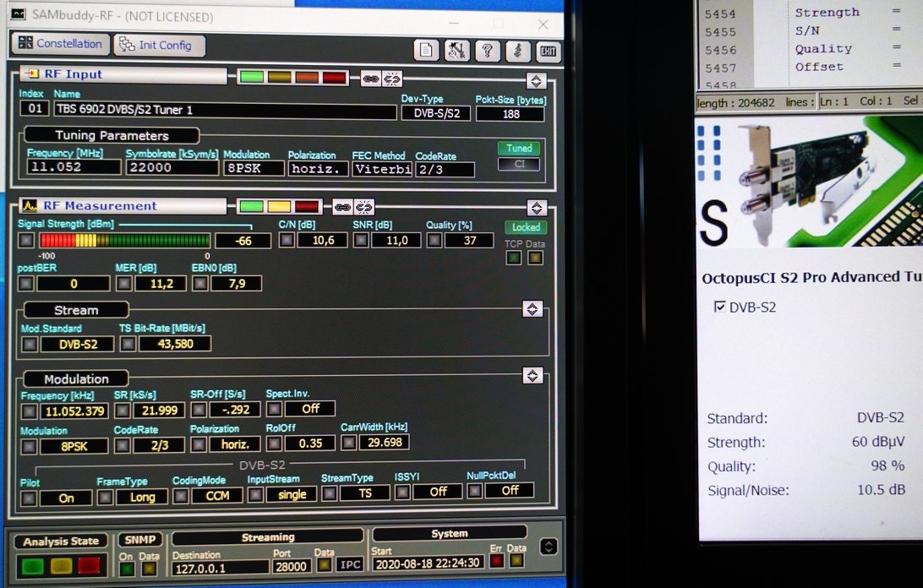Viewport: 923px width, 588px height.
Task: Click the RF Measurement waveform header icon
Action: (30, 205)
